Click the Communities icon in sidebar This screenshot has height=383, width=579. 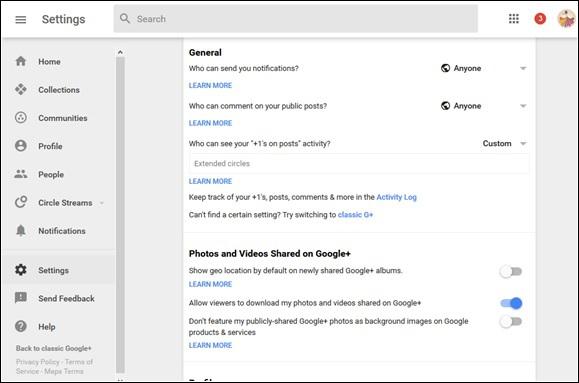(x=21, y=118)
